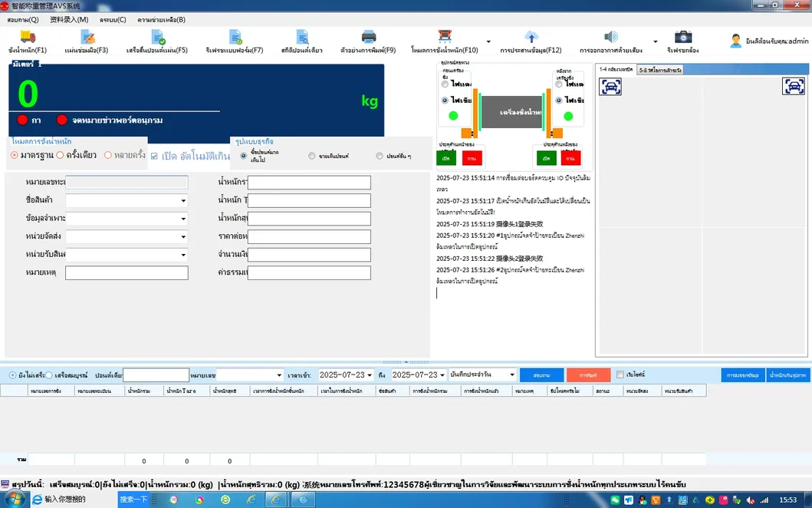
Task: Click the weighing truck icon (F1)
Action: pos(28,38)
